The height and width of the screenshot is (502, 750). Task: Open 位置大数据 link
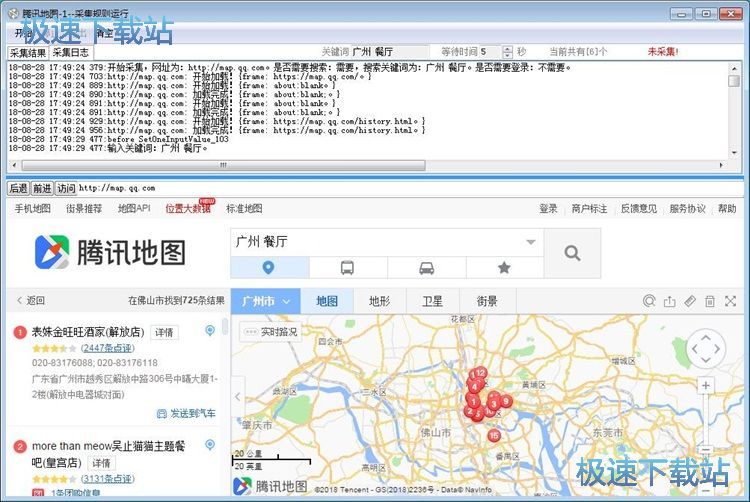point(188,209)
